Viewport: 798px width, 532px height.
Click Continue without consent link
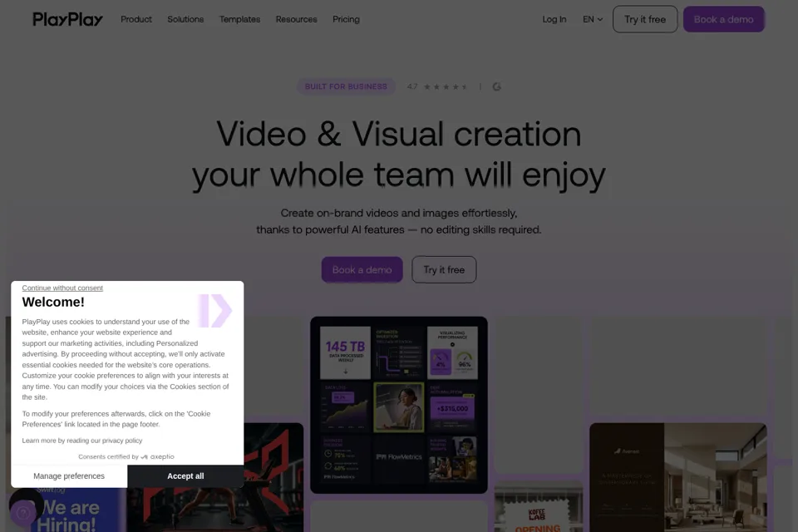point(62,288)
